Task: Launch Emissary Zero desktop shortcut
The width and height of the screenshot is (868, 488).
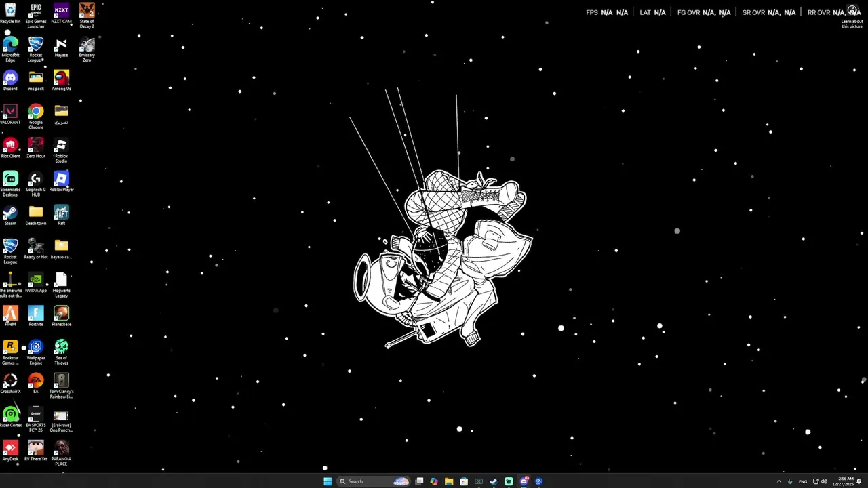Action: (87, 49)
